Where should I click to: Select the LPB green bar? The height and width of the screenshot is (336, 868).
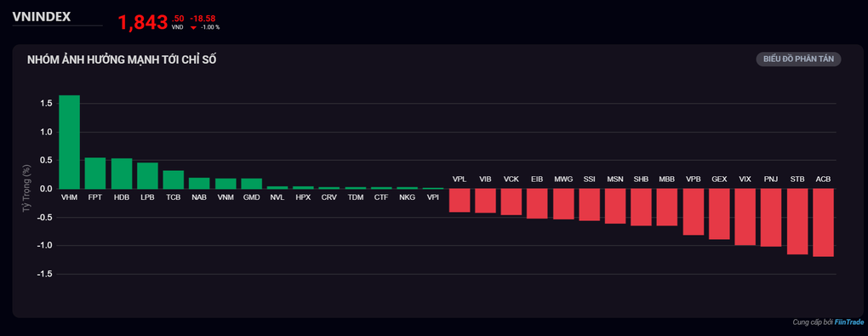point(147,175)
